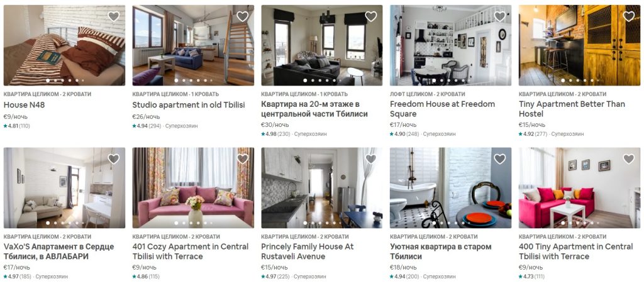View pink sofa photo of 401 Cozy Apartment

tap(193, 188)
